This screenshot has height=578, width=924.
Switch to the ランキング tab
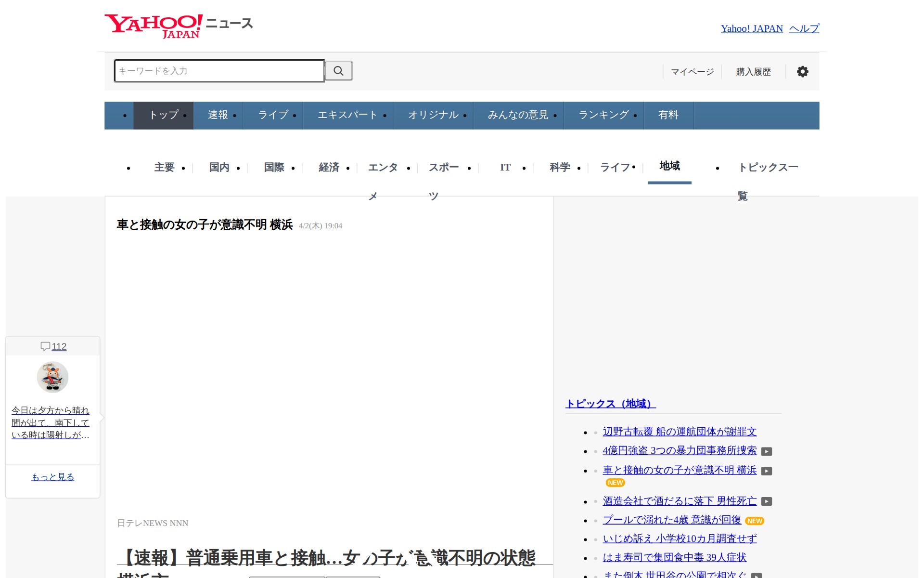(x=603, y=115)
